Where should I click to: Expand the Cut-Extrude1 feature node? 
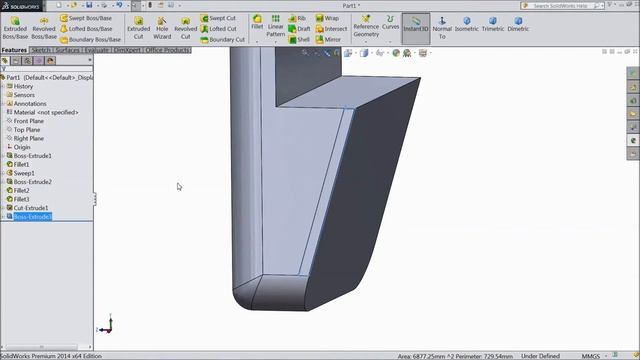[x=3, y=208]
